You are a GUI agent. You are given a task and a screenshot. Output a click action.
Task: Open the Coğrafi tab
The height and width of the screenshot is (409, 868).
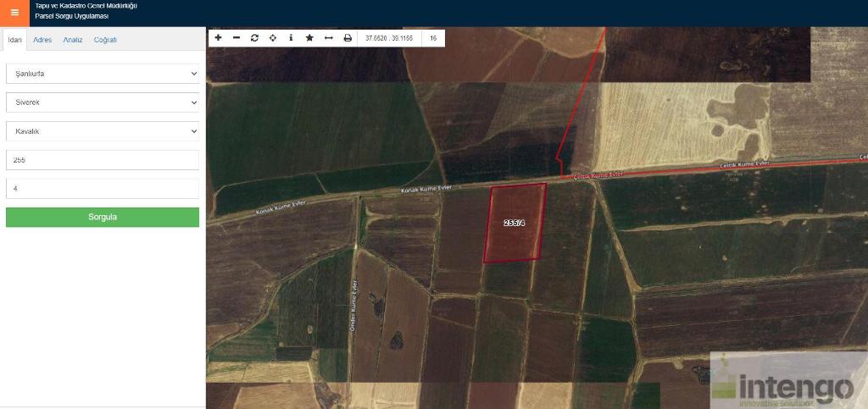coord(105,40)
